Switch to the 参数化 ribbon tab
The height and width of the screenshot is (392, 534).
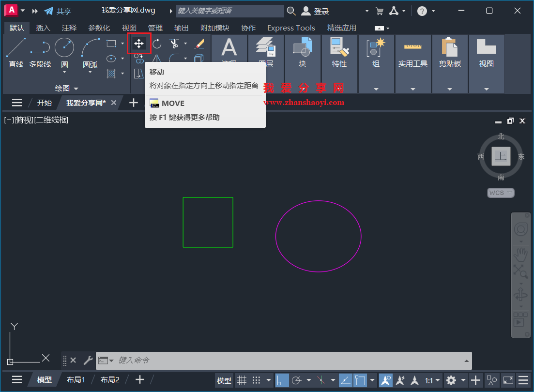(x=99, y=28)
